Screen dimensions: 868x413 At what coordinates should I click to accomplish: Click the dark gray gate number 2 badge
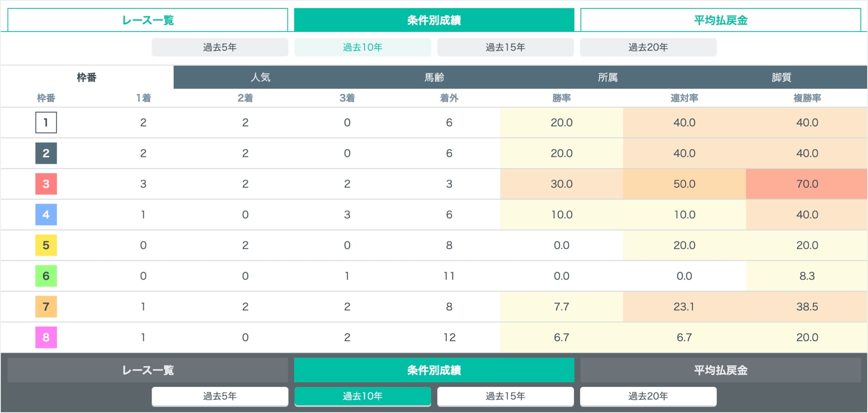click(46, 153)
